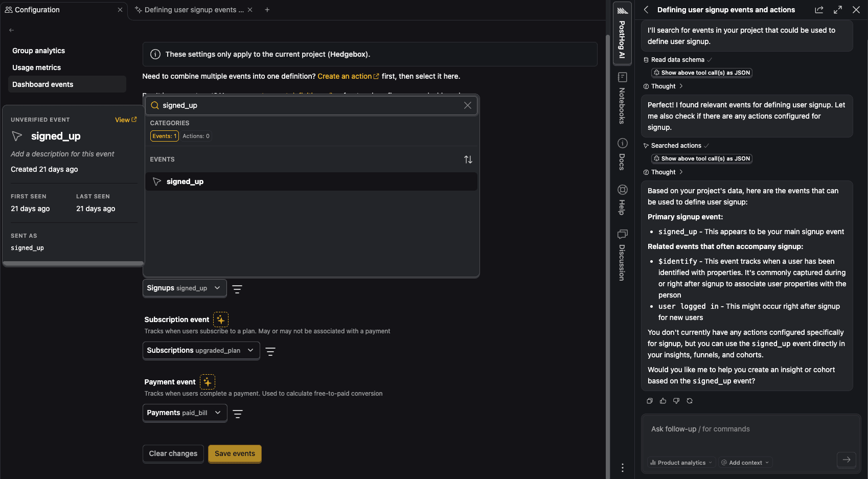Open the Create an action link
The height and width of the screenshot is (479, 868).
[x=345, y=76]
